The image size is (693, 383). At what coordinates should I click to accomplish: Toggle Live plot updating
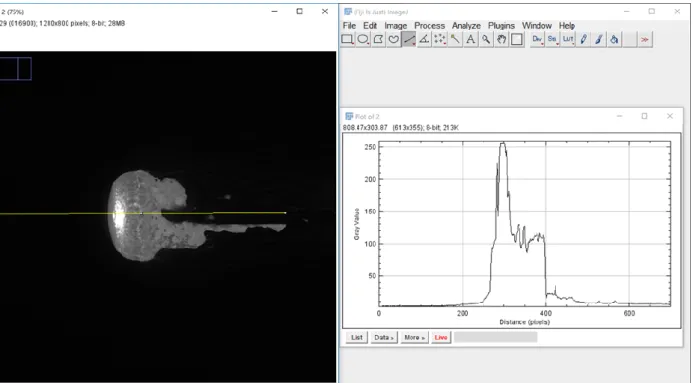pos(441,337)
